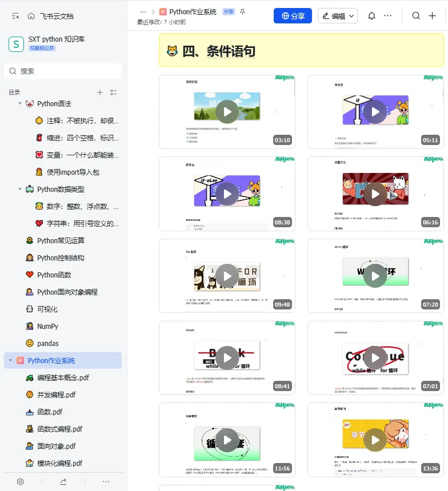Open the Feishu Docs home icon
Screen dimensions: 448x491
pos(31,16)
